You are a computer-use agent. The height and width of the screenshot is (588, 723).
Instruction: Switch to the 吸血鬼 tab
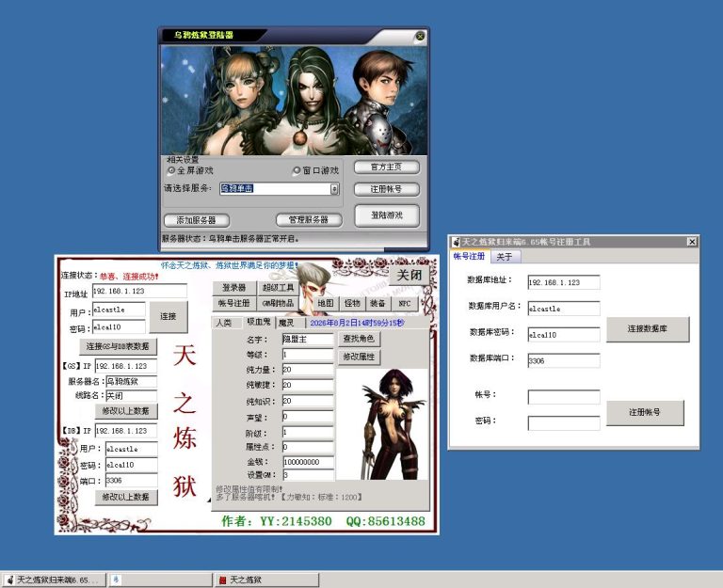pos(259,322)
